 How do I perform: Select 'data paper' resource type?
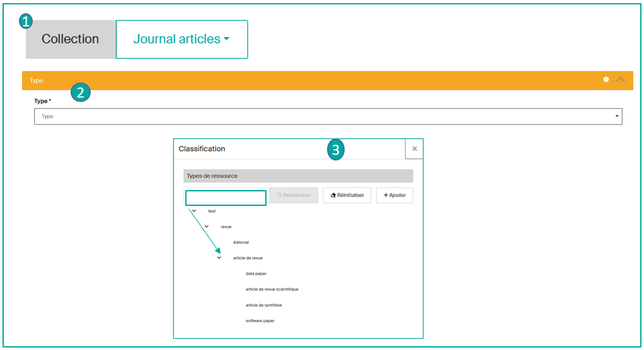pos(256,273)
